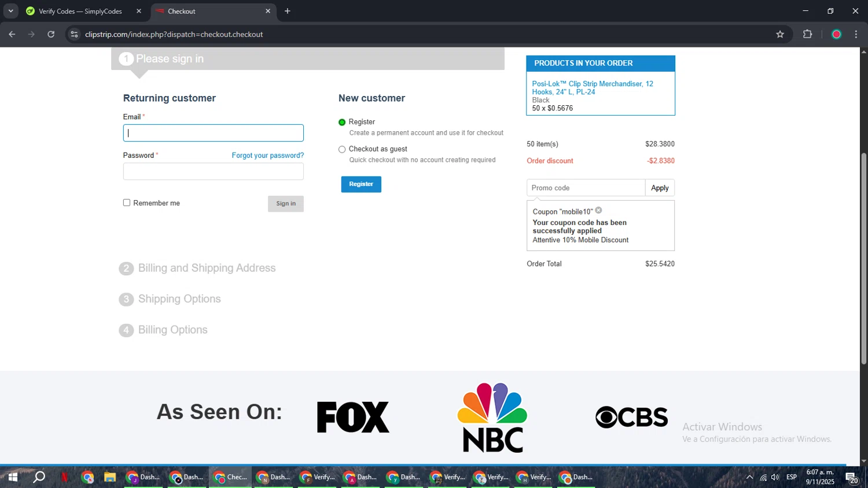Screen dimensions: 868x488
Task: Reload the checkout page
Action: tap(51, 34)
